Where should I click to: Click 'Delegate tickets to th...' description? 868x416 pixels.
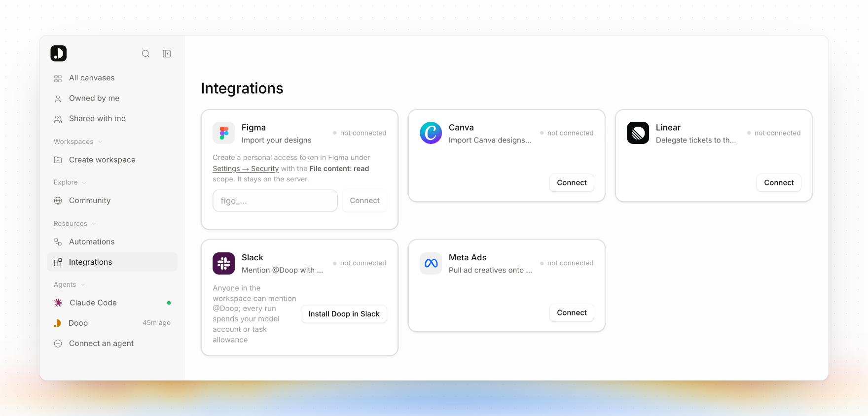[696, 140]
